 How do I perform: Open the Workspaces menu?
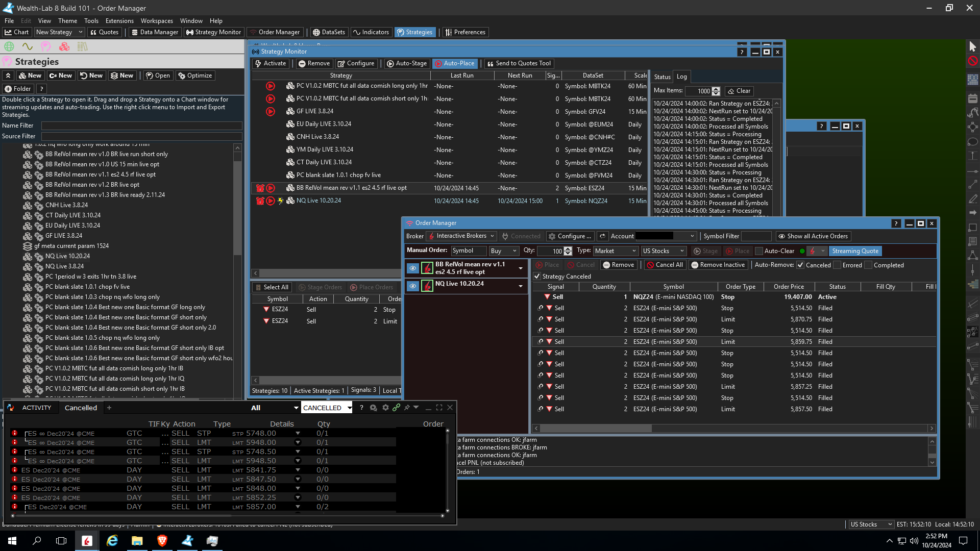point(157,21)
